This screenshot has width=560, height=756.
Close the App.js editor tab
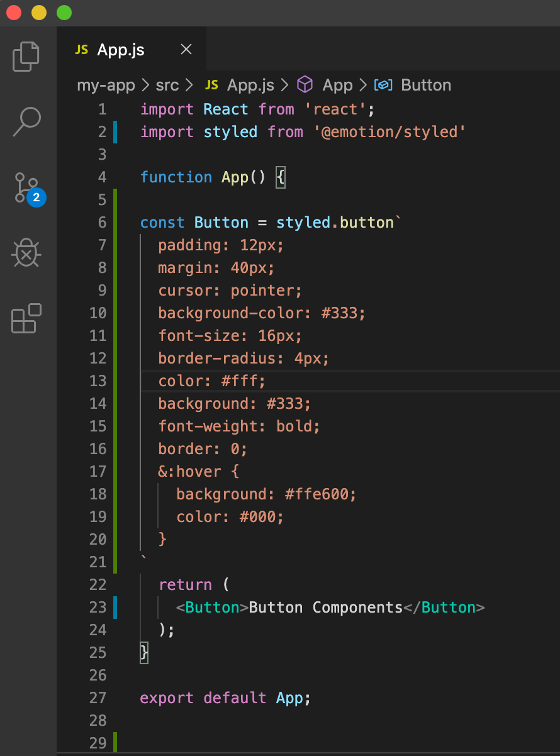coord(186,50)
